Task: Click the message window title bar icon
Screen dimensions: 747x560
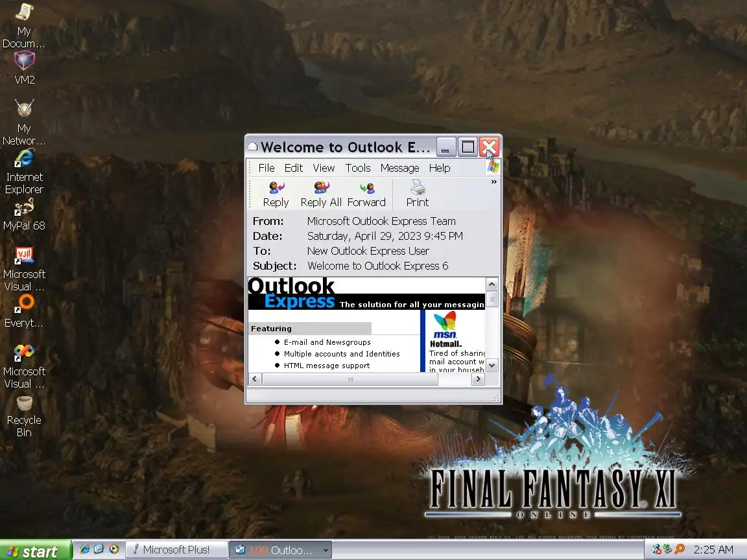Action: 253,146
